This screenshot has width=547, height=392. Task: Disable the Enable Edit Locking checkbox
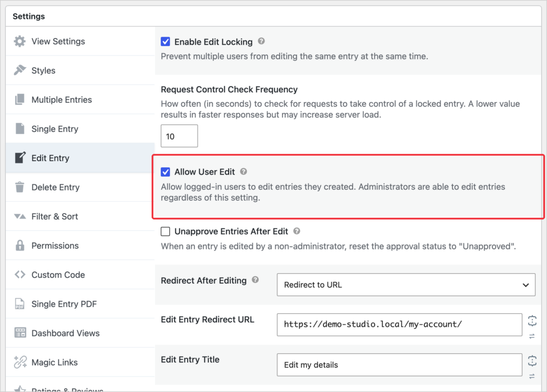[166, 42]
